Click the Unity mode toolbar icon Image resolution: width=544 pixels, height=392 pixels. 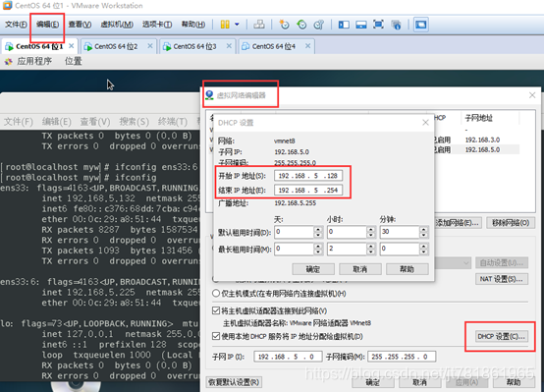pos(396,25)
